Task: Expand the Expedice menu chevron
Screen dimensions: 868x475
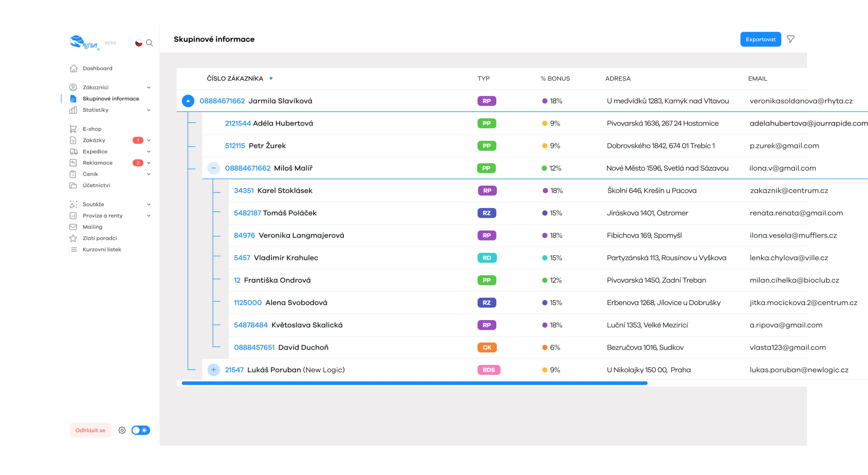Action: 149,151
